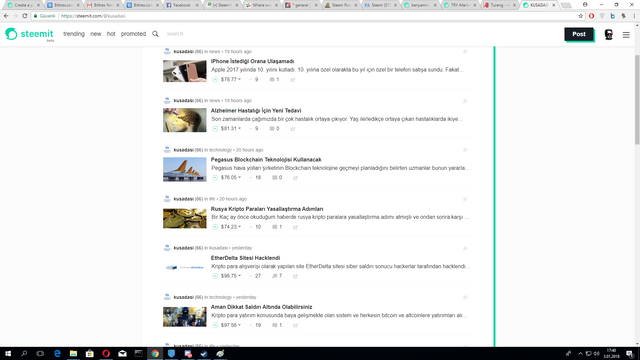Upvote the IPhone İstediği Orana Ulaşamadı post
The width and height of the screenshot is (640, 360).
(215, 80)
